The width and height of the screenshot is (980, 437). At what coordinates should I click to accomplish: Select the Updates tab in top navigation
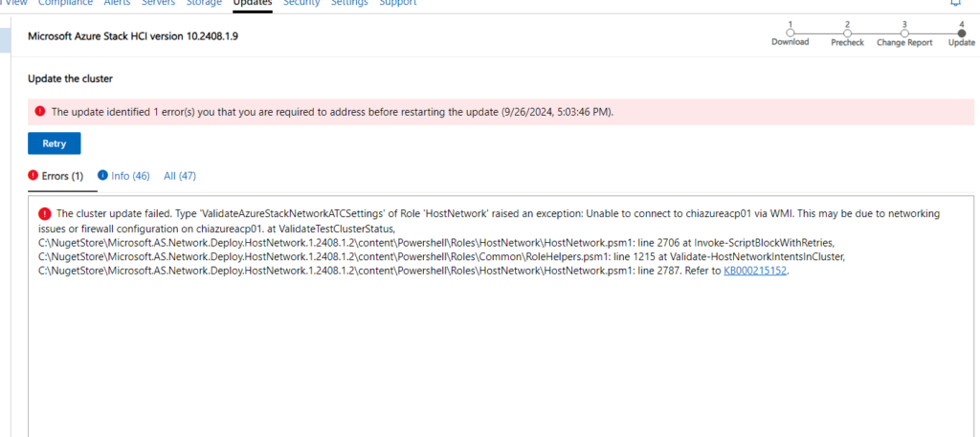coord(253,3)
